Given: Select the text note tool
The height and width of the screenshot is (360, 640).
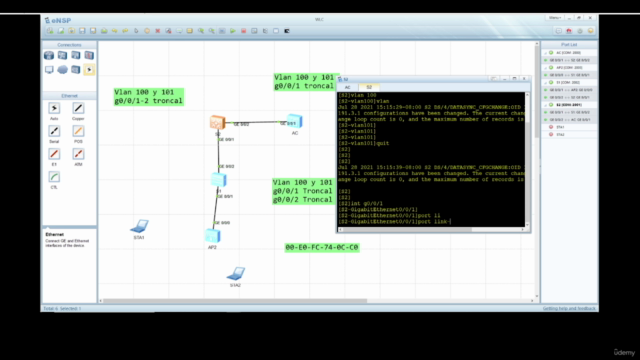Looking at the screenshot, I should click(179, 31).
